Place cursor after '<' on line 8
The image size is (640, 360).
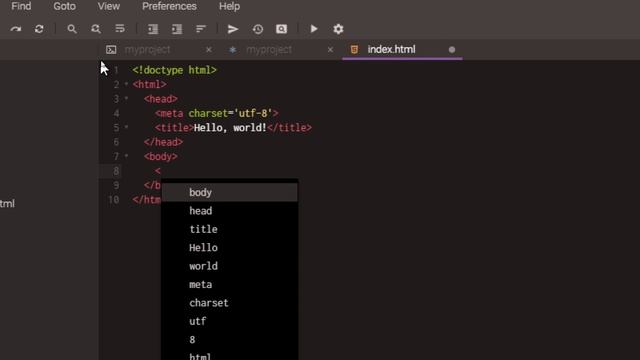pos(161,171)
